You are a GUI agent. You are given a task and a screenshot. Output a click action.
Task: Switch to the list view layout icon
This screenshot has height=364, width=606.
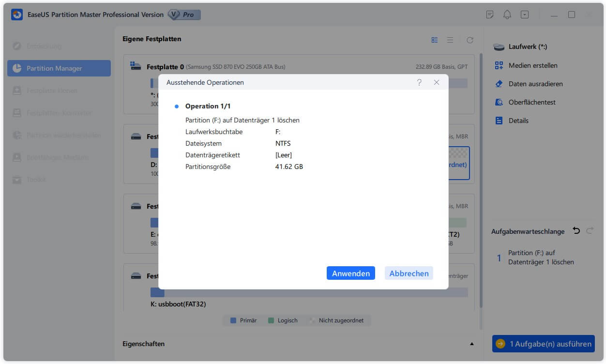tap(450, 40)
